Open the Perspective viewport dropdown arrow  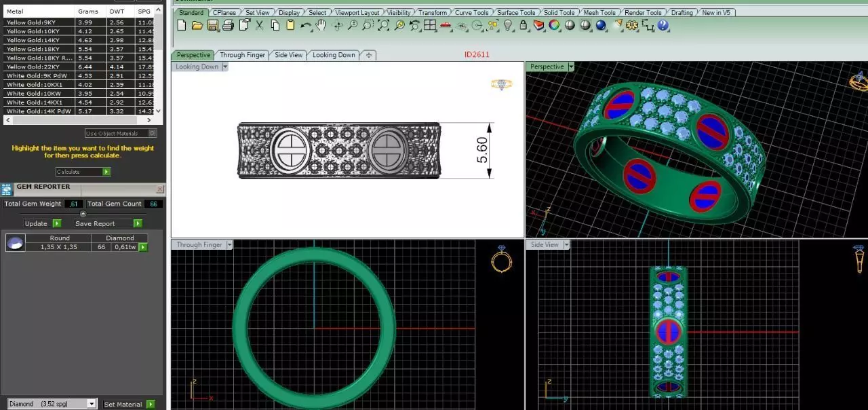(572, 67)
